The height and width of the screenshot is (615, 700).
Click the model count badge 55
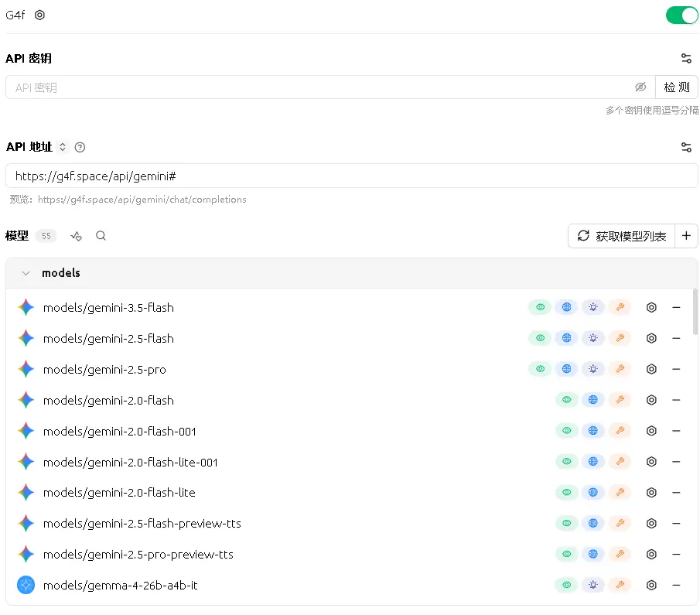46,236
